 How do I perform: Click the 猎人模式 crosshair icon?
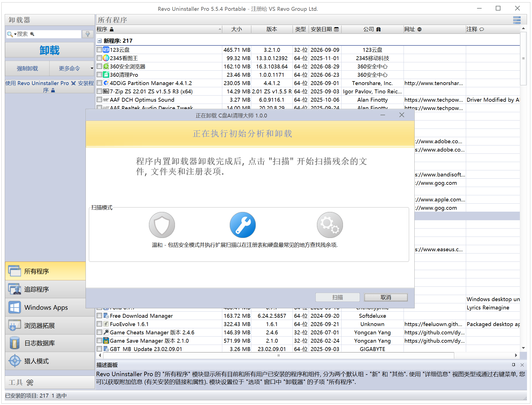15,361
